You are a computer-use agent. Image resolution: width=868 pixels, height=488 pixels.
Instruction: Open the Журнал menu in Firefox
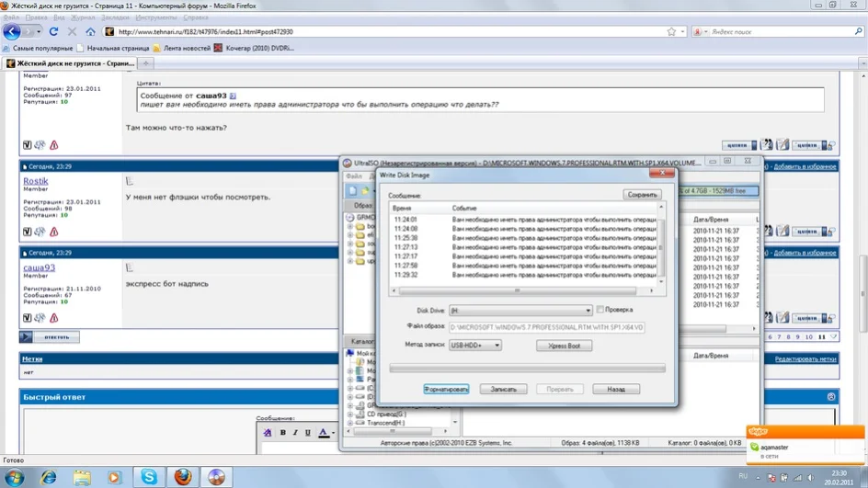click(83, 17)
